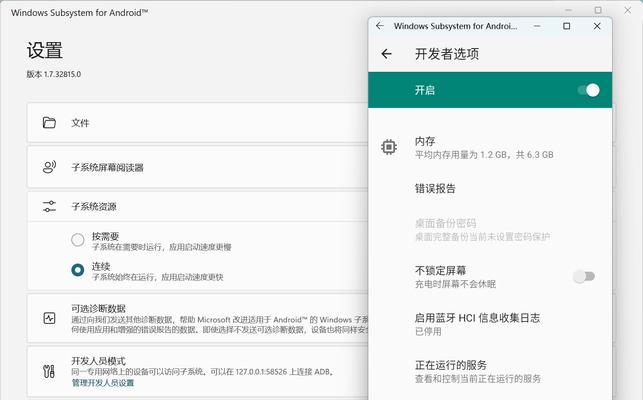Image resolution: width=643 pixels, height=400 pixels.
Task: Minimize the developer options window
Action: [x=537, y=26]
